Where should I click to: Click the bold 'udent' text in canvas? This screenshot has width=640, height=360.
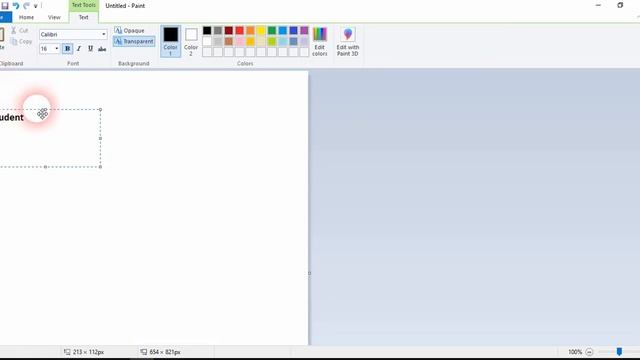tap(11, 118)
